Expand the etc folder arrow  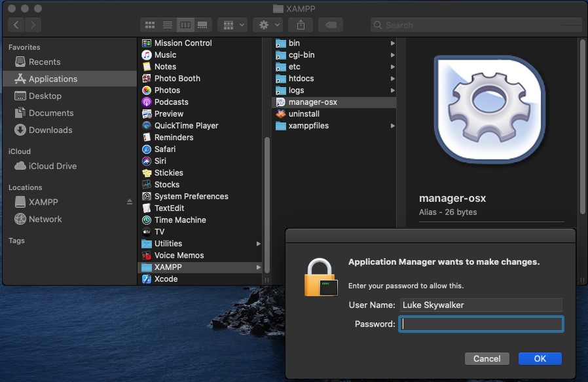click(393, 67)
